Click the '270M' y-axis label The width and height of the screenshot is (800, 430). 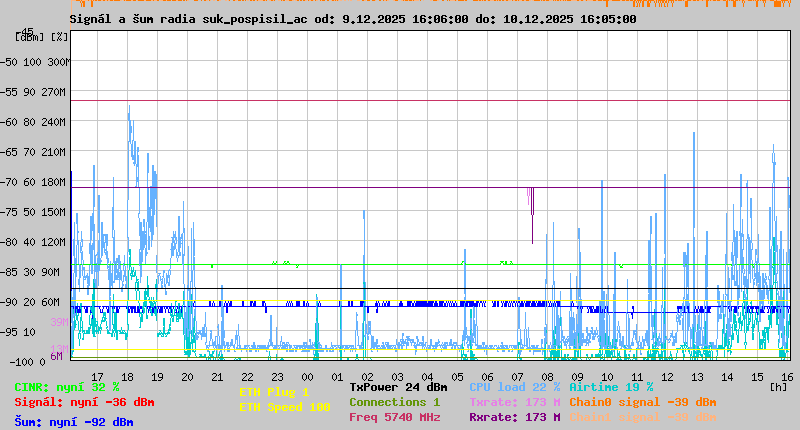(53, 92)
